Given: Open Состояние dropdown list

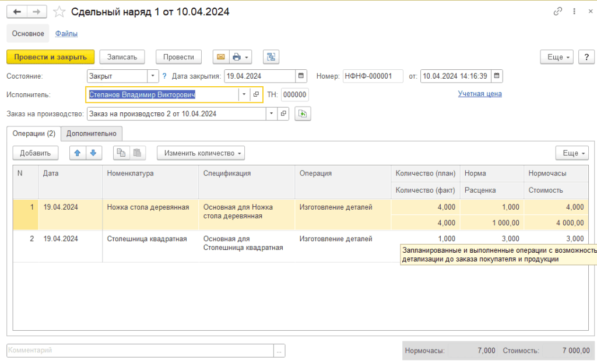Looking at the screenshot, I should click(153, 76).
